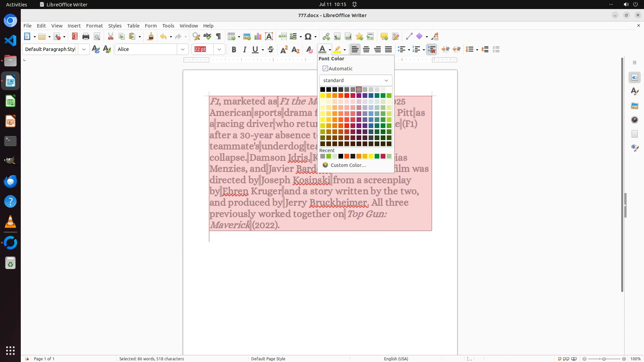Screen dimensions: 644x362
Task: Insert a chart using toolbar icon
Action: 258,37
